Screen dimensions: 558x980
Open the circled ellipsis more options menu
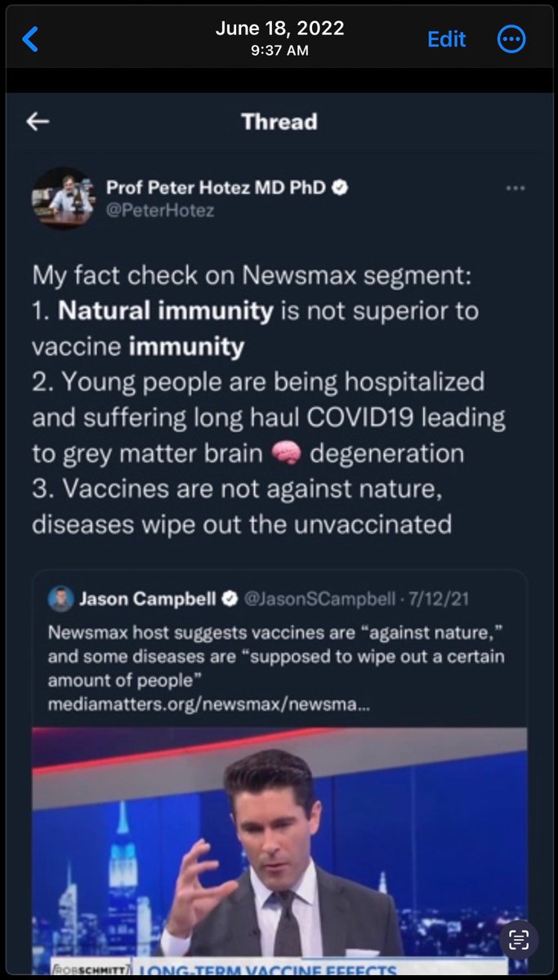click(511, 38)
